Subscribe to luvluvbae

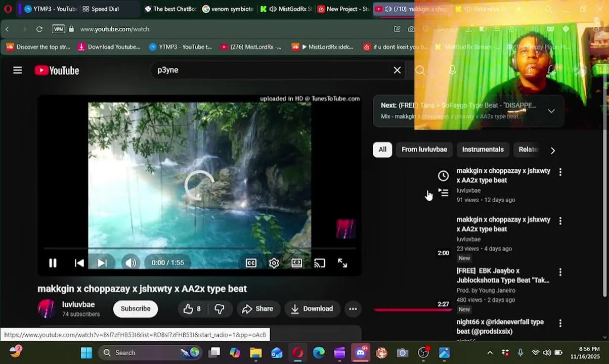(136, 309)
